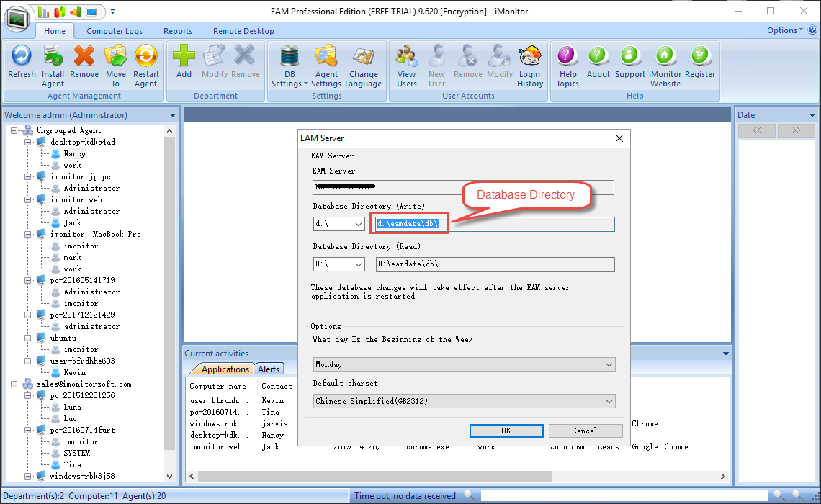The image size is (821, 504).
Task: Open the Quick Access Toolbar customize arrow
Action: (112, 12)
